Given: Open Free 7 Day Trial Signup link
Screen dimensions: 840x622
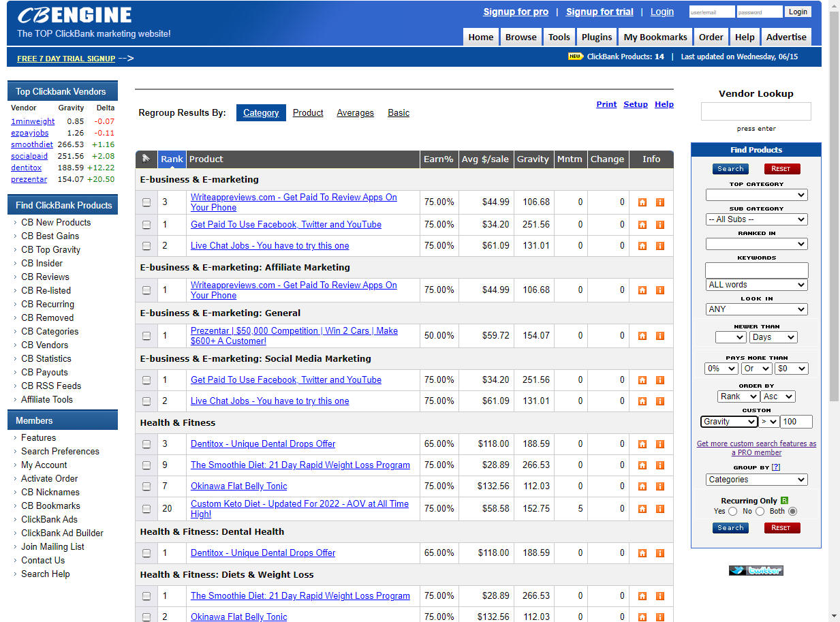Looking at the screenshot, I should (x=66, y=59).
